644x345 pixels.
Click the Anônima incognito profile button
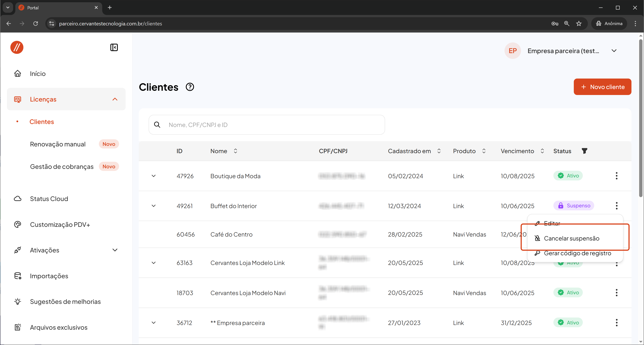(609, 23)
